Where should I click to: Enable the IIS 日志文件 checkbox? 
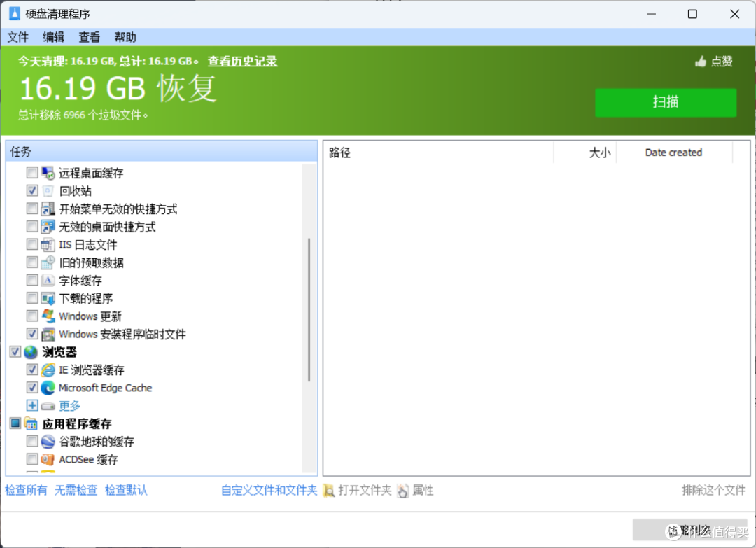point(31,244)
